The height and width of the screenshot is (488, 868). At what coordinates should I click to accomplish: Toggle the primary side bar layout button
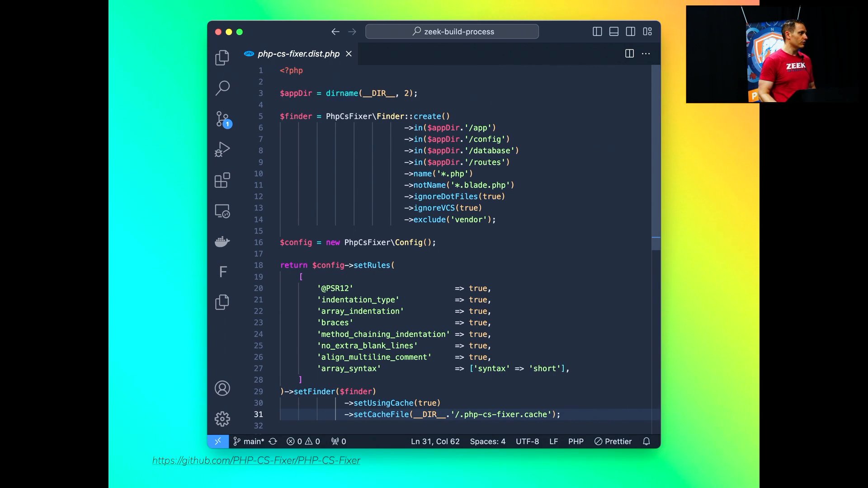(x=597, y=32)
